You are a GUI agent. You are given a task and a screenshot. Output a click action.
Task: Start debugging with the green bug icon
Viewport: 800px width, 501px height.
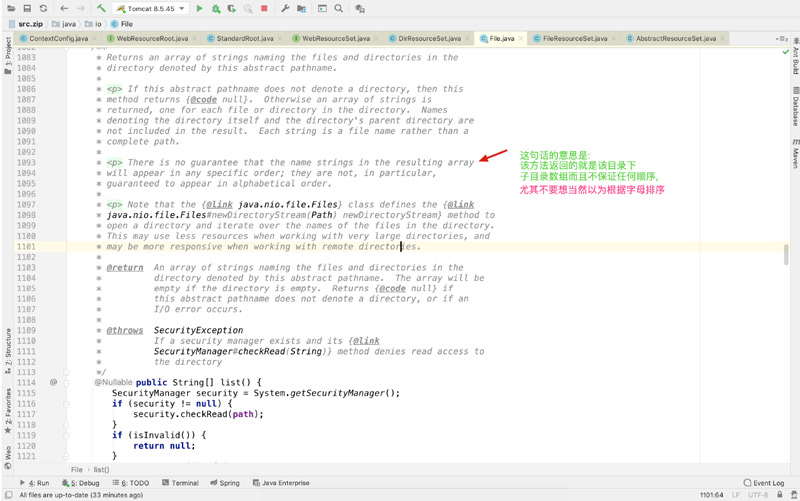[x=216, y=8]
